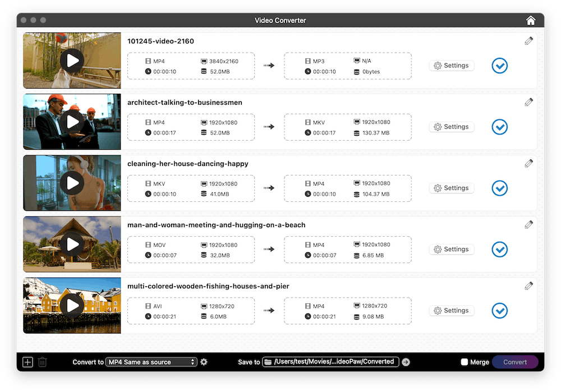561x392 pixels.
Task: Click the trash delete icon
Action: (43, 362)
